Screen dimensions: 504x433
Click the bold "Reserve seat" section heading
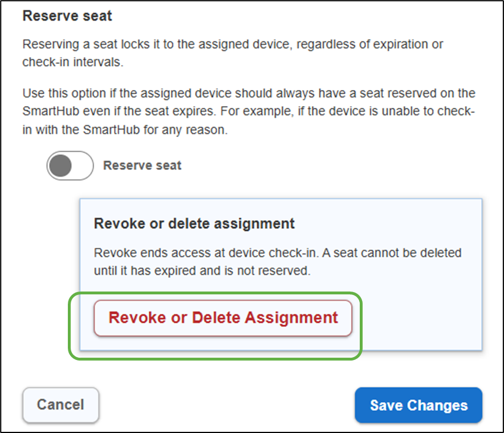[x=67, y=15]
